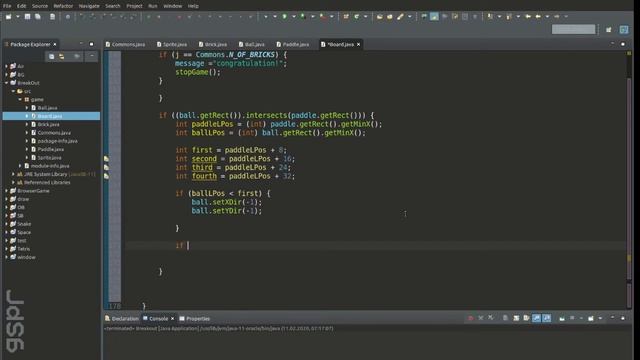640x360 pixels.
Task: Open the Properties tab
Action: 195,318
